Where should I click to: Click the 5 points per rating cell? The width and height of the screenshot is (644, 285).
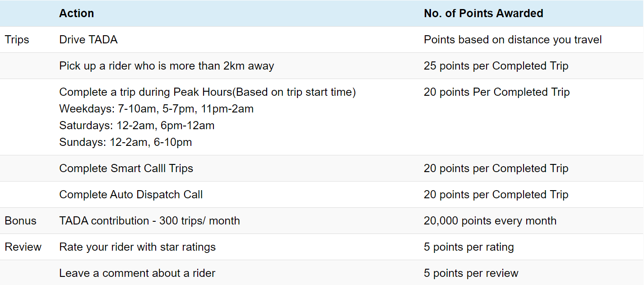click(468, 247)
